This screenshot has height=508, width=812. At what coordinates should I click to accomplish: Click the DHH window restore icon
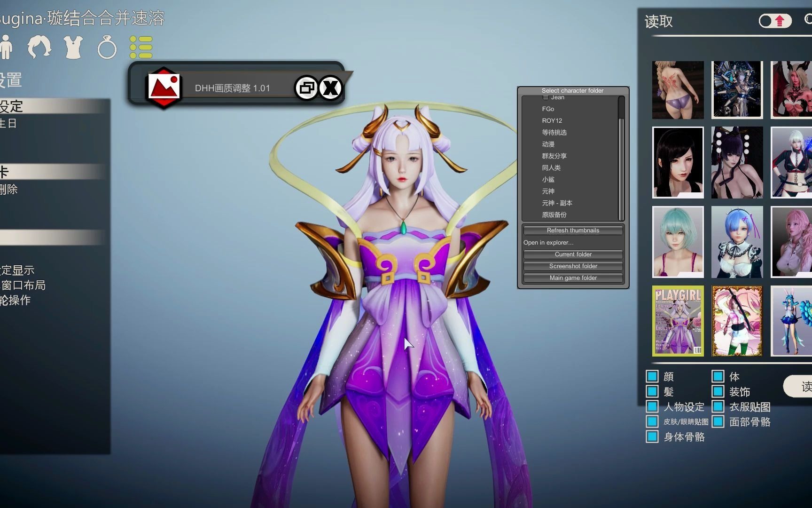[306, 87]
